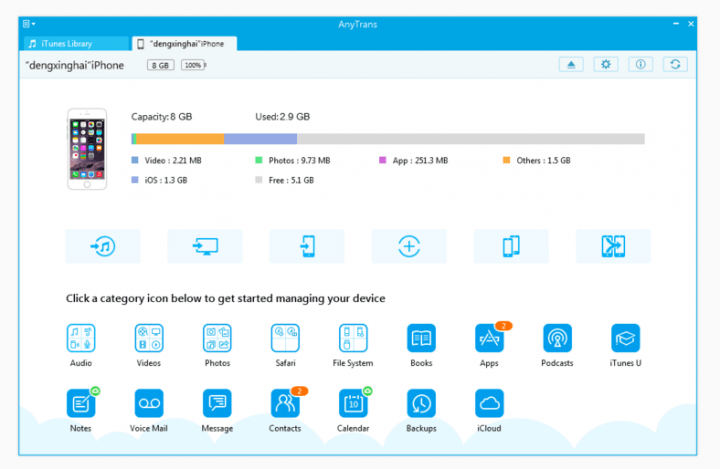Click the orange Others segment of storage bar

click(180, 139)
